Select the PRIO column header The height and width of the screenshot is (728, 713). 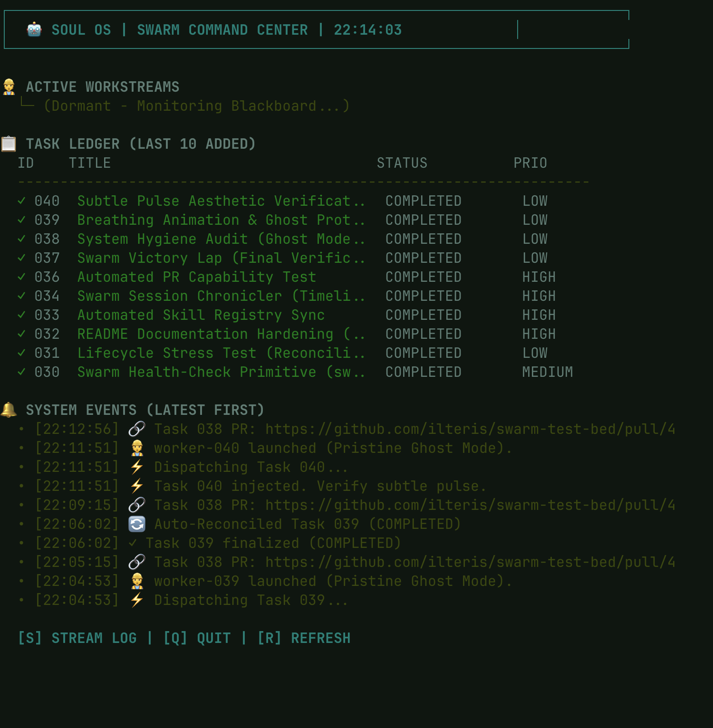531,163
